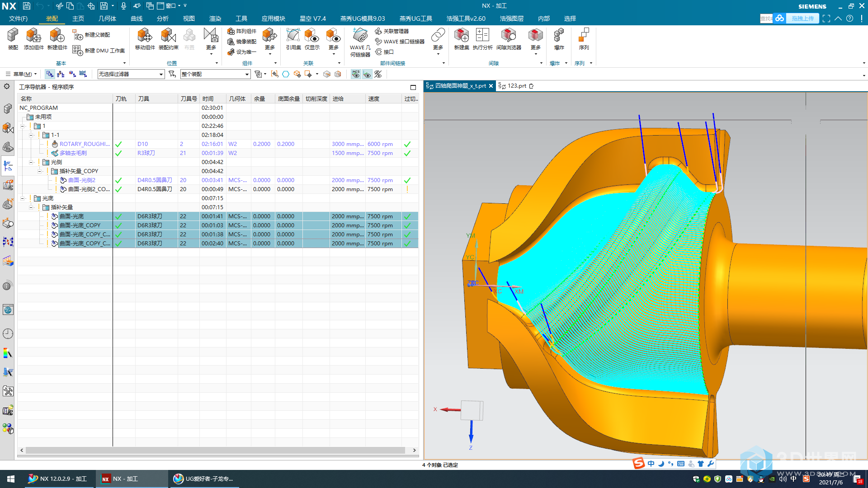Open the History clock sidebar icon
The width and height of the screenshot is (868, 488).
(x=8, y=334)
